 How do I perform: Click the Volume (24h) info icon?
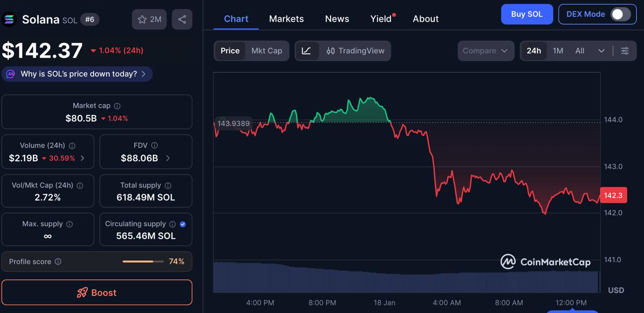tap(71, 146)
